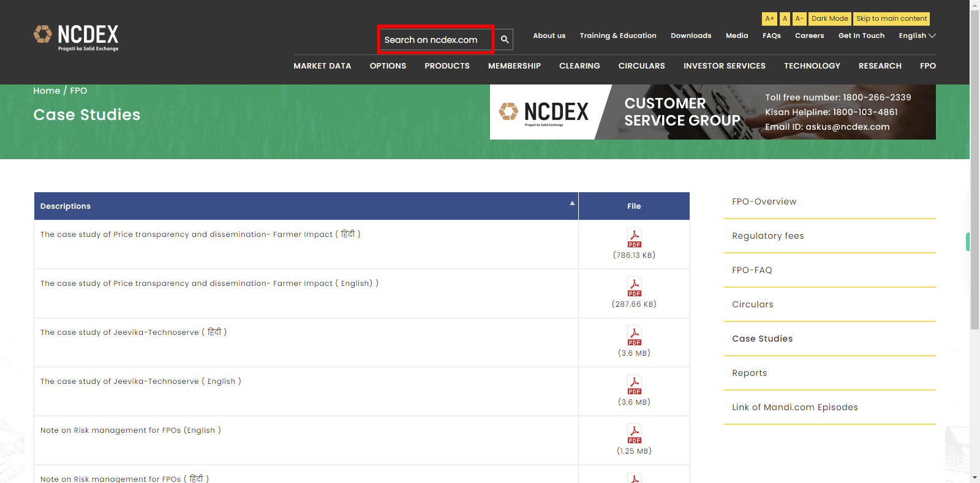The image size is (980, 483).
Task: Open CLEARING menu
Action: click(579, 66)
